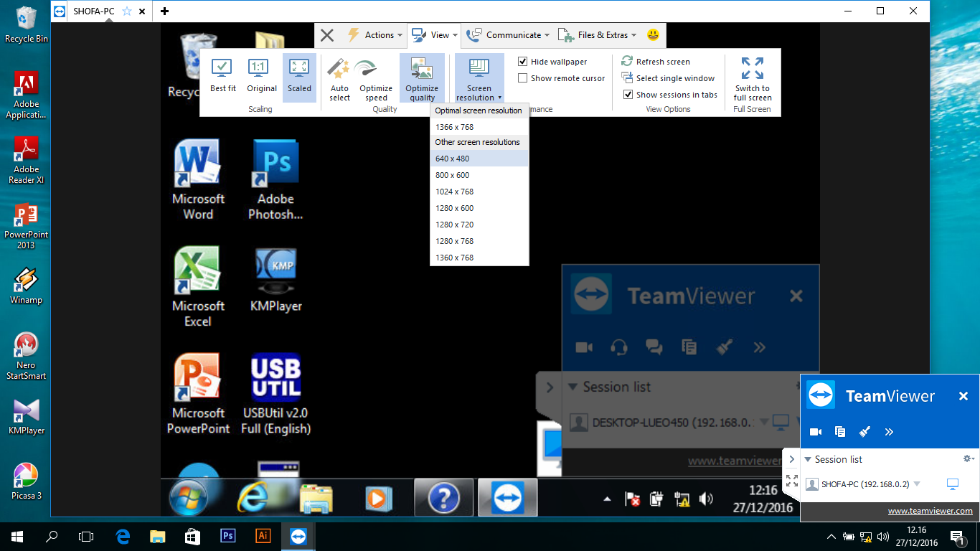Select Auto select quality mode

coord(339,77)
